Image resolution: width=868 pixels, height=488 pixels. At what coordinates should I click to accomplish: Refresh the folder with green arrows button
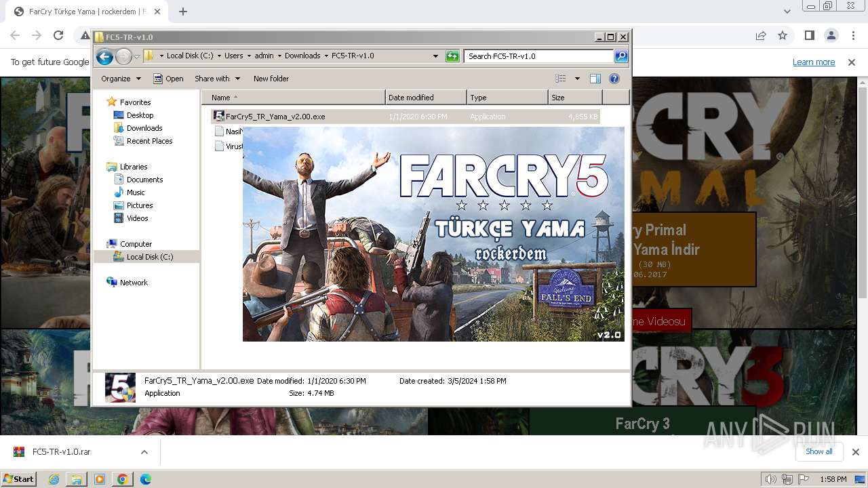pyautogui.click(x=452, y=56)
